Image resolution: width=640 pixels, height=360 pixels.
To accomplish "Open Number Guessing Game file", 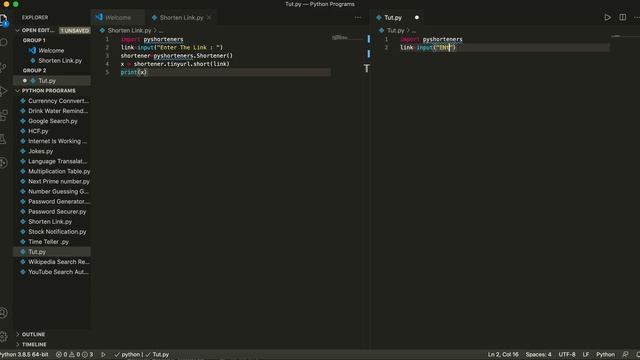I will pyautogui.click(x=52, y=191).
